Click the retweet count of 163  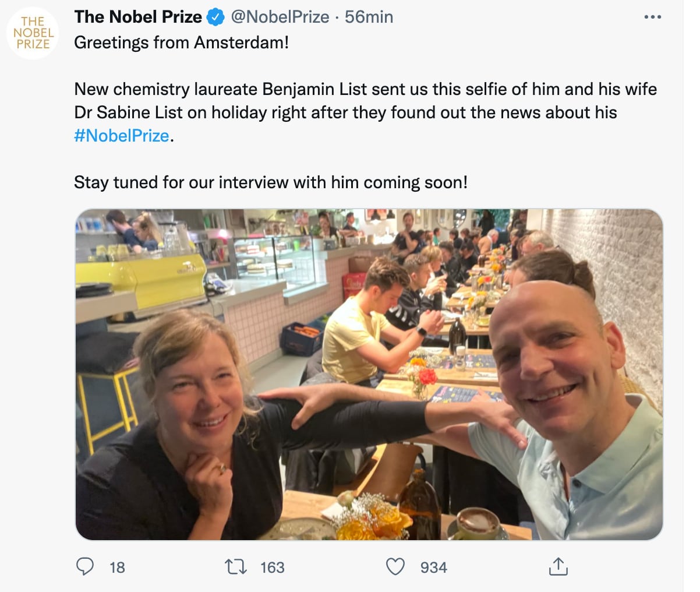[x=272, y=568]
